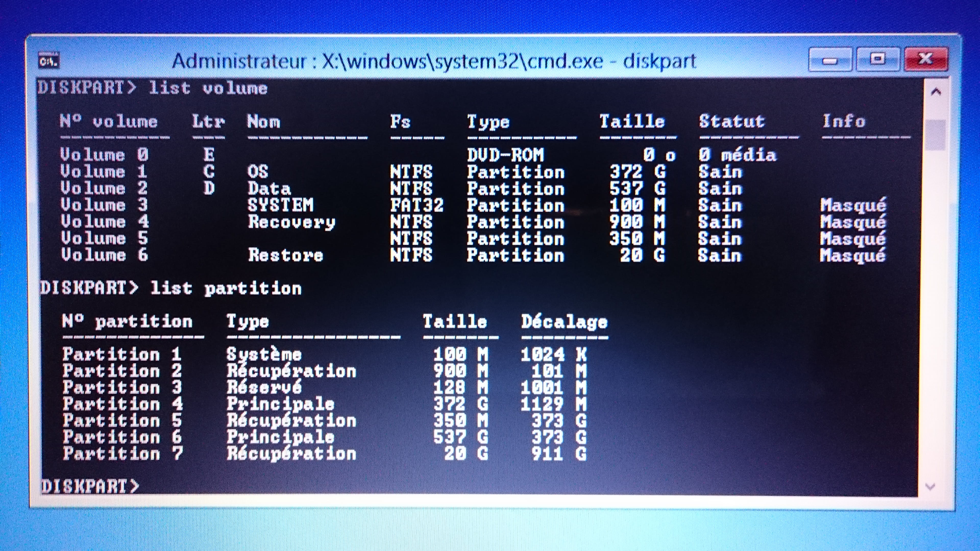Click 'Principale' in the Partition 4 row
This screenshot has height=551, width=980.
(x=281, y=404)
